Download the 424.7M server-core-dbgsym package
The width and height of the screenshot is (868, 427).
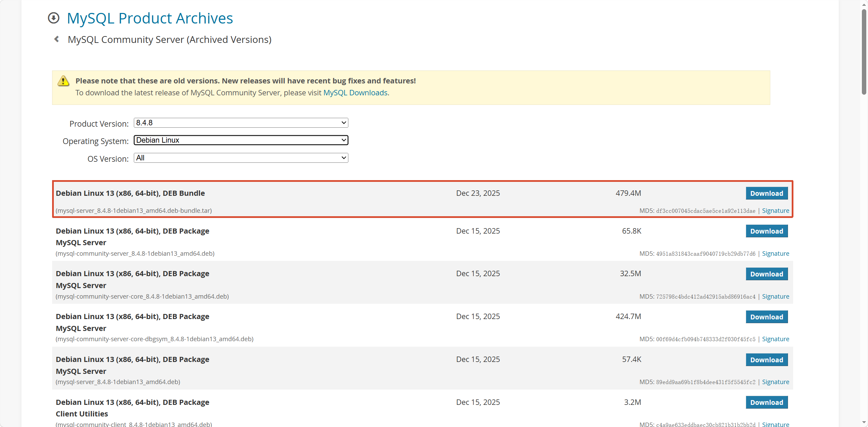point(766,317)
